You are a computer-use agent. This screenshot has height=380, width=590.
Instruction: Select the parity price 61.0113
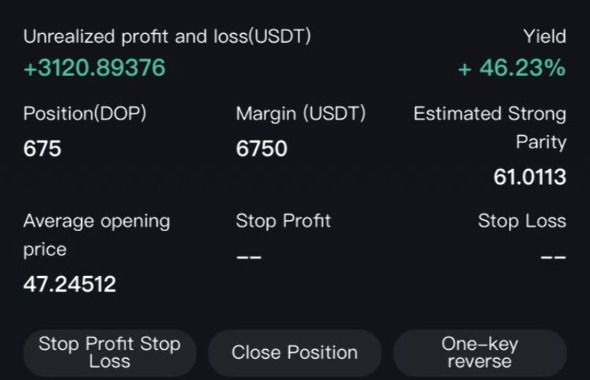pos(530,177)
